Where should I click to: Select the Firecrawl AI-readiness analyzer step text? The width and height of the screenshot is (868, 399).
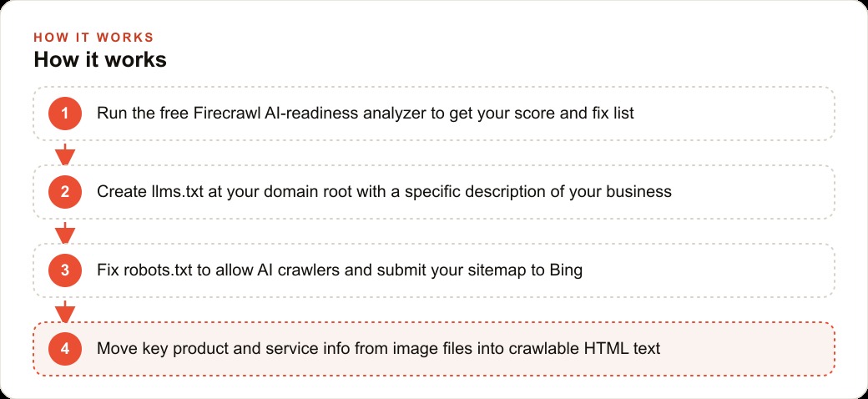click(x=366, y=114)
